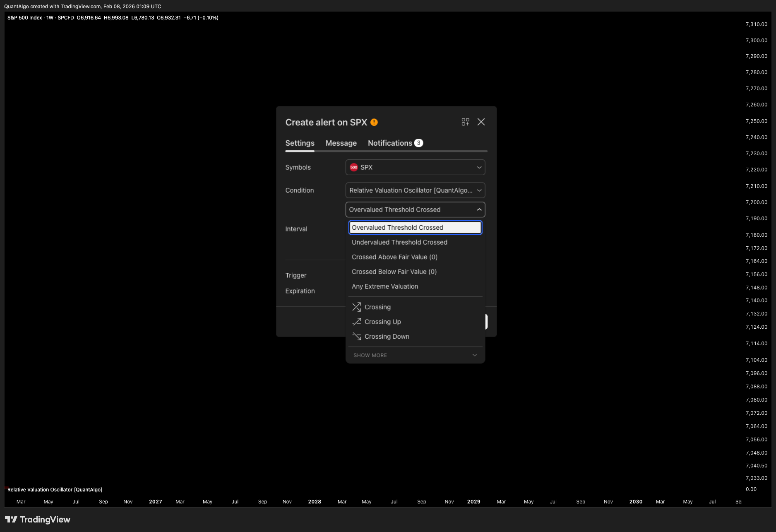The width and height of the screenshot is (776, 532).
Task: Choose Crossed Below Fair Value (0)
Action: click(415, 272)
